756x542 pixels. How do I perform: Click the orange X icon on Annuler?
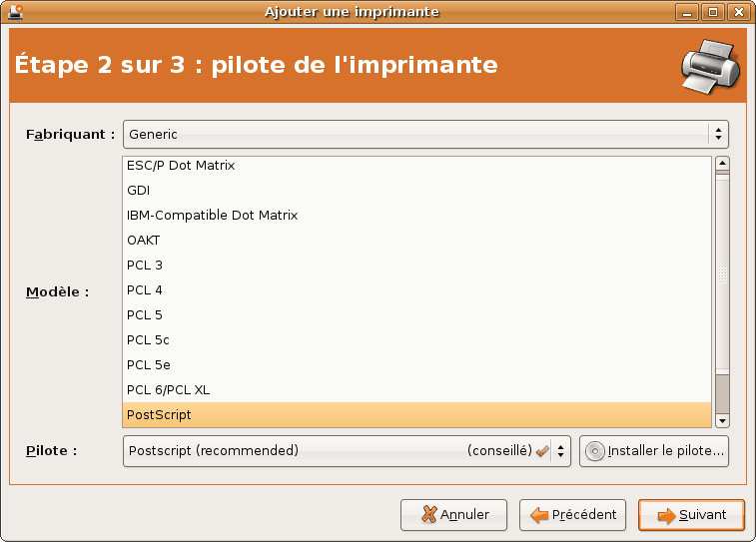click(428, 514)
